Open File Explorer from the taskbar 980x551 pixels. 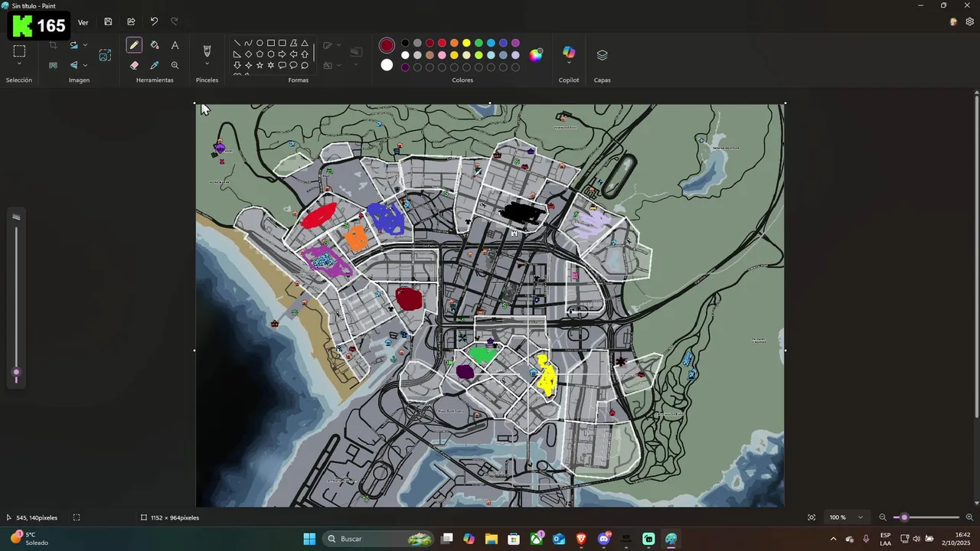coord(491,539)
